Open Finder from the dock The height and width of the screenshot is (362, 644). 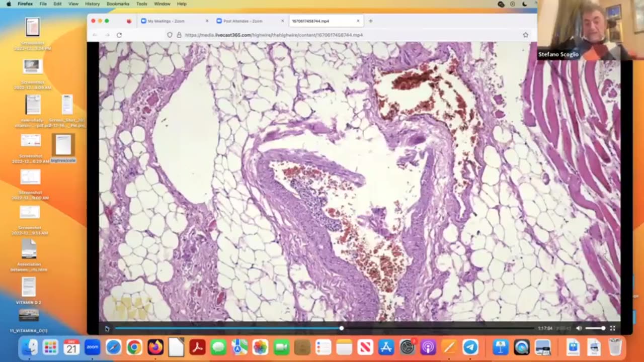coord(29,347)
